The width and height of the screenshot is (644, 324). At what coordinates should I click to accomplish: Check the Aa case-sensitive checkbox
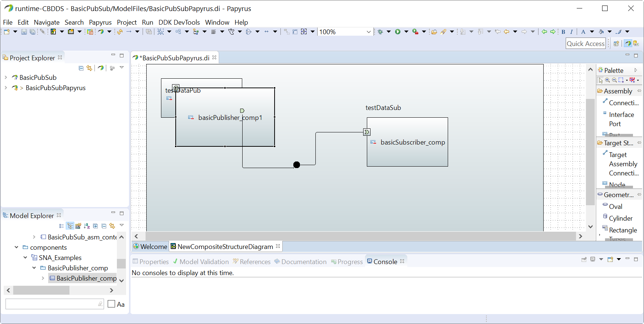coord(111,304)
